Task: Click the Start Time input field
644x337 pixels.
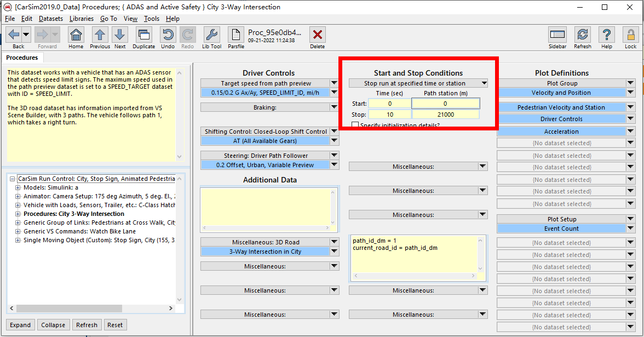Action: (x=390, y=104)
